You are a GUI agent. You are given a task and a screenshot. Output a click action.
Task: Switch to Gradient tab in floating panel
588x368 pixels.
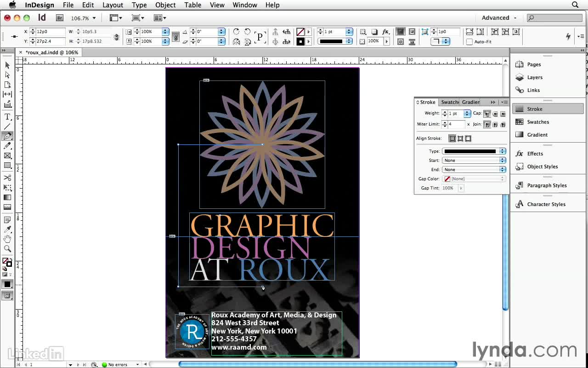(470, 102)
